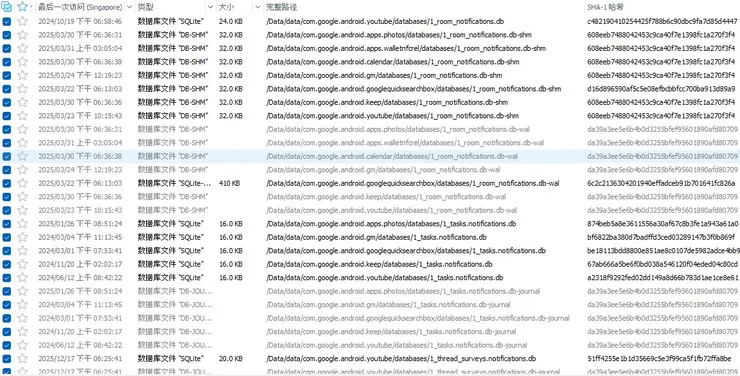Screen dimensions: 740x376
Task: Click the star column header icon
Action: (x=22, y=7)
